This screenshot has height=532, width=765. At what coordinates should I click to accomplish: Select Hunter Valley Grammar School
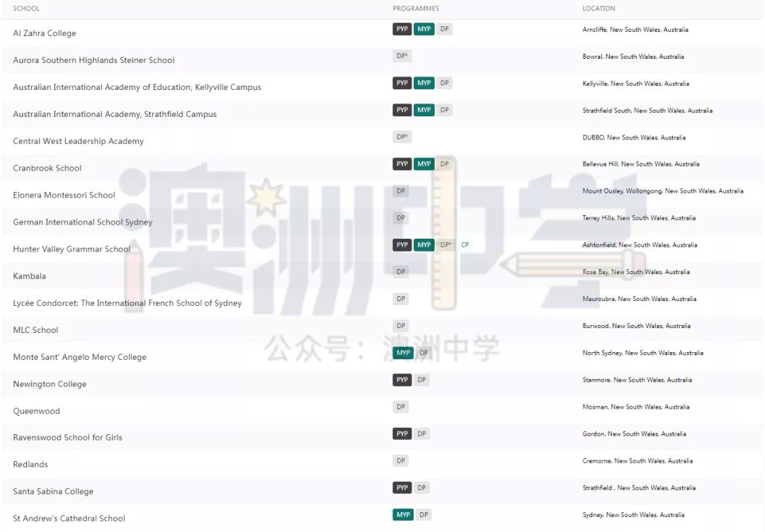pyautogui.click(x=72, y=249)
